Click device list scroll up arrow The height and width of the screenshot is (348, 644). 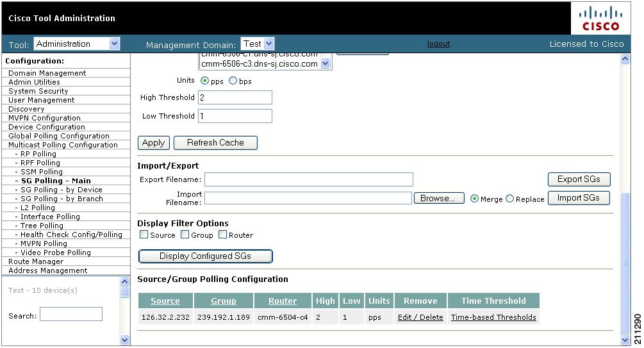point(125,282)
